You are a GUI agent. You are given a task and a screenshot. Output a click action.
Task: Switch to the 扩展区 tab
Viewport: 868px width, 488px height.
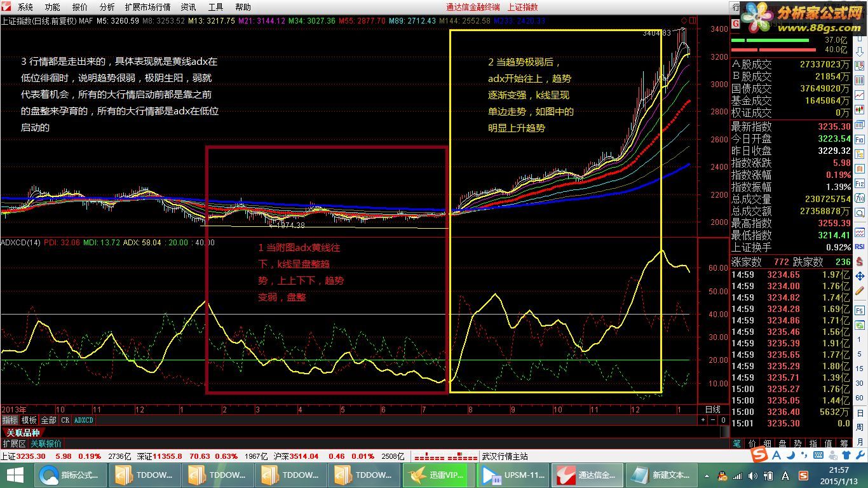point(14,444)
